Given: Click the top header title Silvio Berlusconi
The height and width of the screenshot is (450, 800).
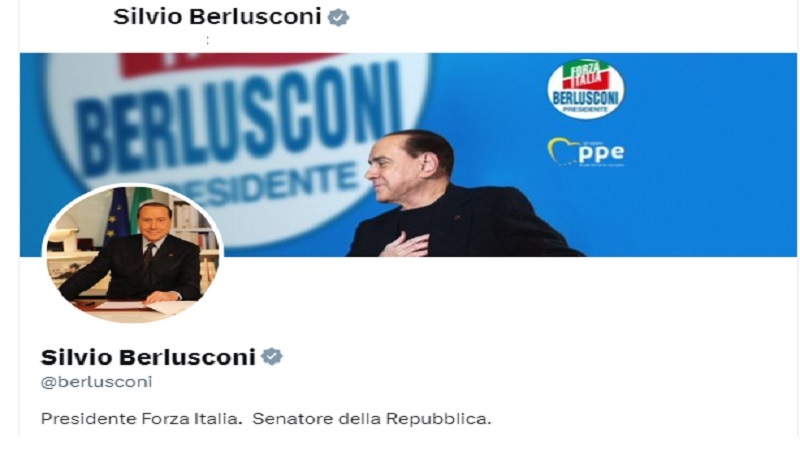Looking at the screenshot, I should (x=217, y=17).
